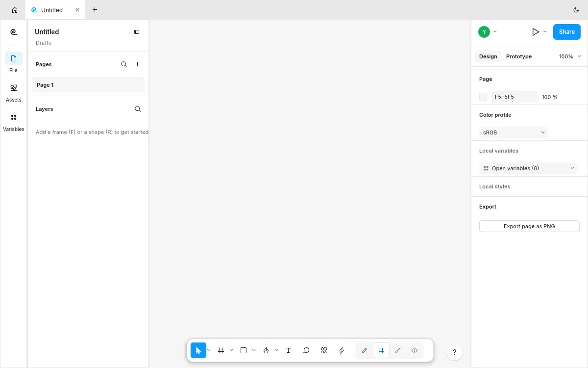This screenshot has width=588, height=368.
Task: Open help question mark button
Action: (455, 352)
